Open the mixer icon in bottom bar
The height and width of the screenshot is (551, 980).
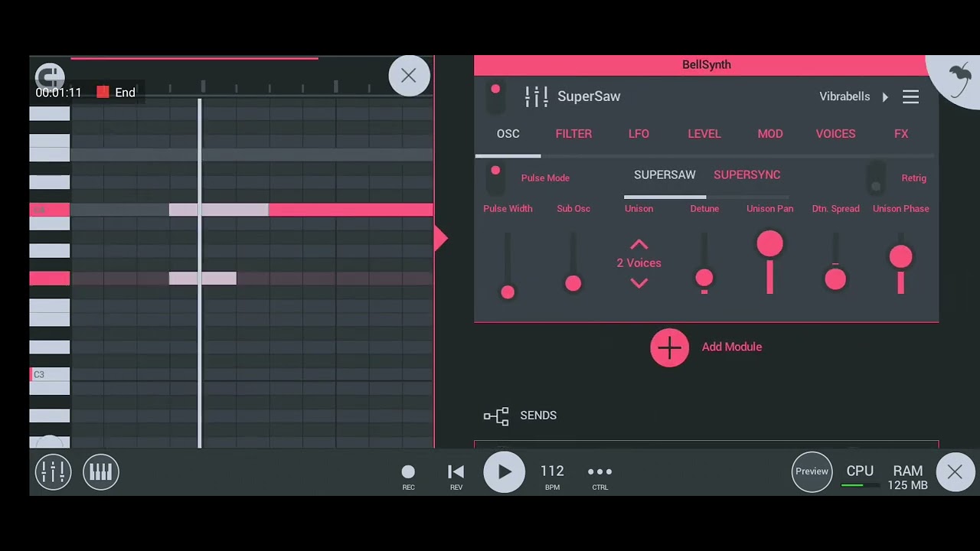point(53,472)
